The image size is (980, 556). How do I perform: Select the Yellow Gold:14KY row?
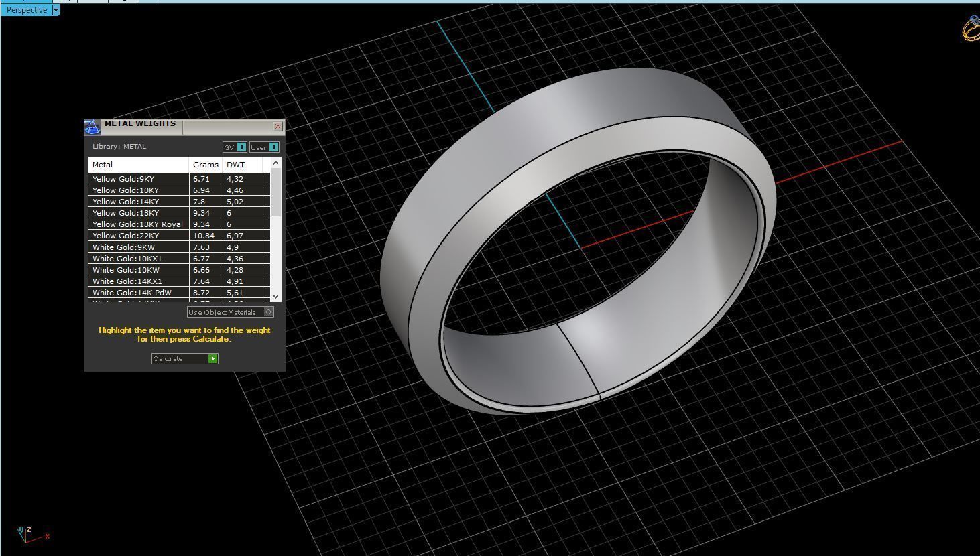pos(179,202)
